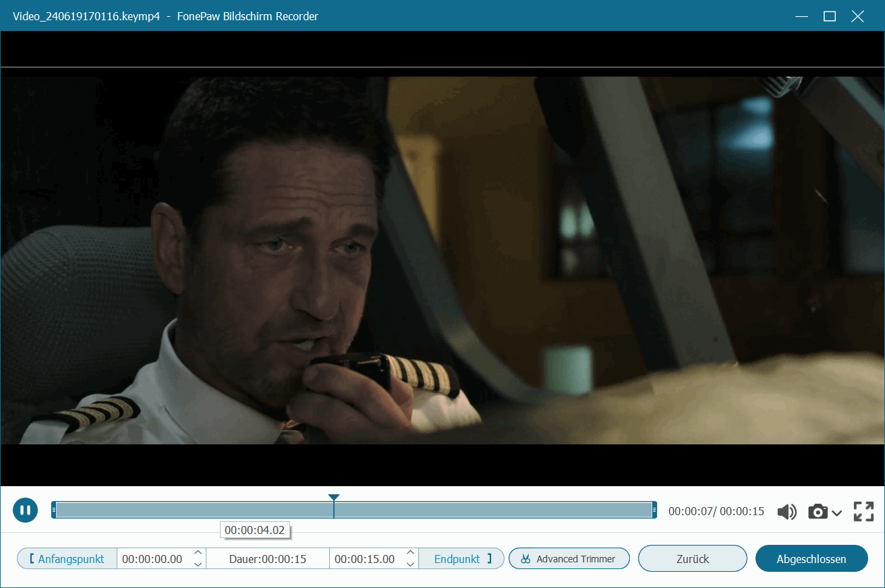Click the Abgeschlossen button
The height and width of the screenshot is (588, 885).
point(811,559)
